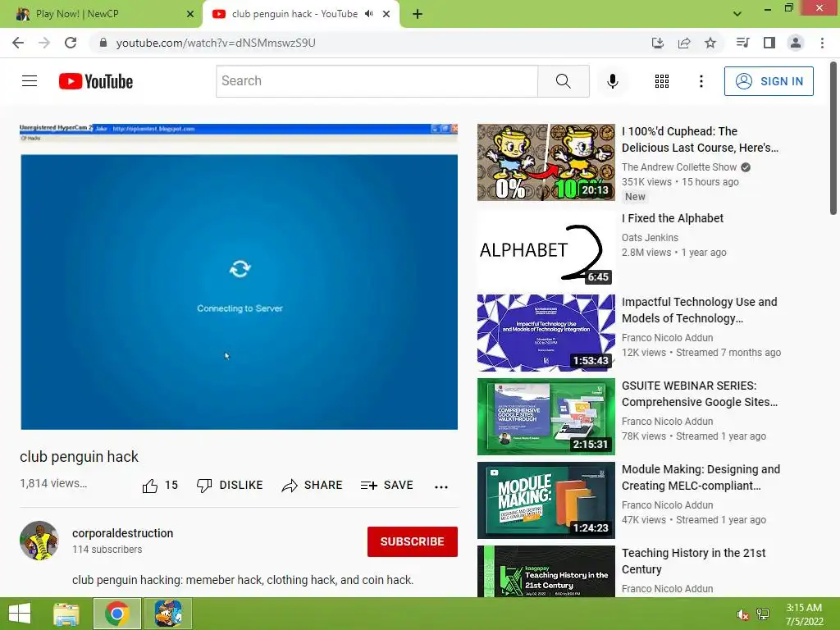840x630 pixels.
Task: Open the Cuphead 100% video thumbnail
Action: tap(546, 162)
